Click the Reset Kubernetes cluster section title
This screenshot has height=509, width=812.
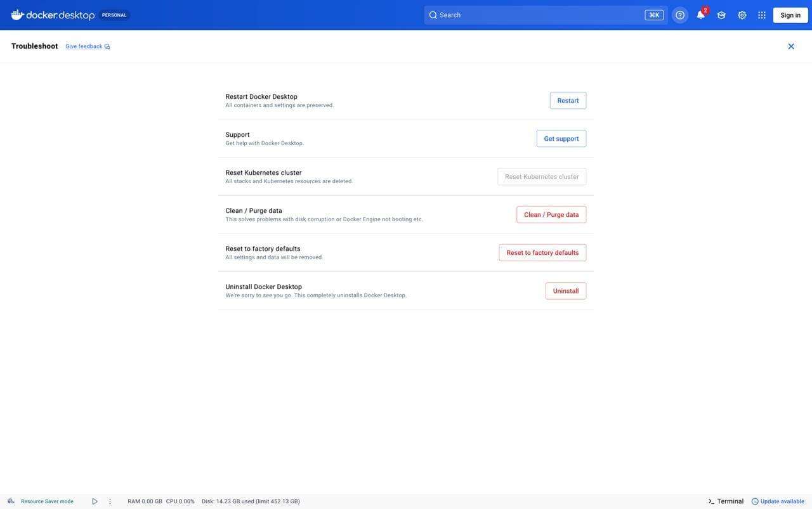click(264, 173)
